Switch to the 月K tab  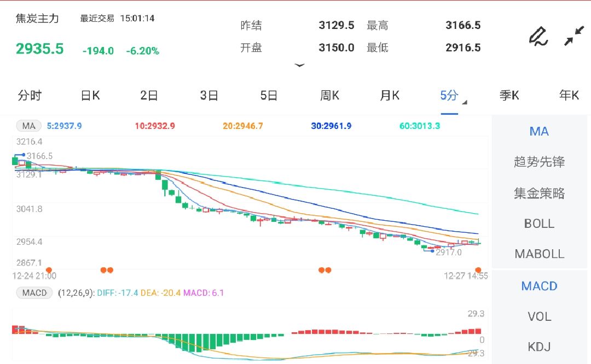pos(390,95)
